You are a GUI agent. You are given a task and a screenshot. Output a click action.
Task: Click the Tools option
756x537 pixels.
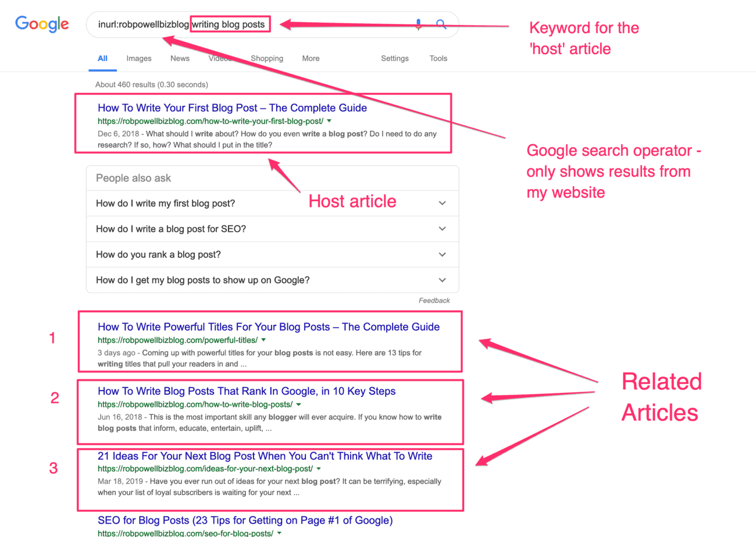click(438, 58)
